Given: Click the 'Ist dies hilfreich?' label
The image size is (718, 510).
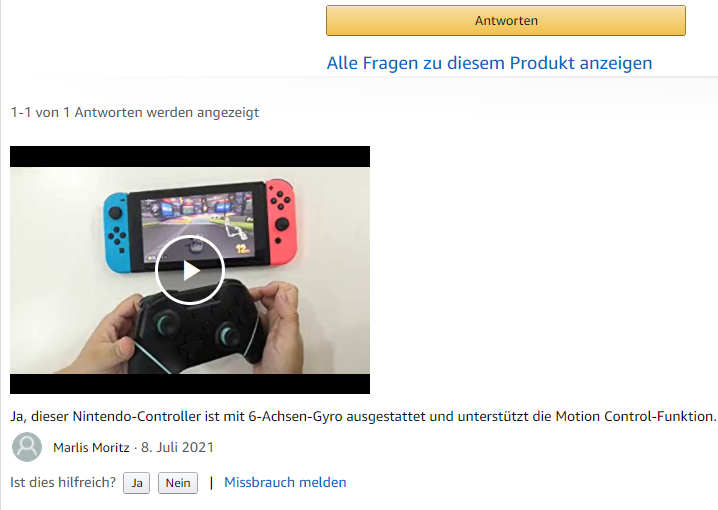Looking at the screenshot, I should coord(63,483).
